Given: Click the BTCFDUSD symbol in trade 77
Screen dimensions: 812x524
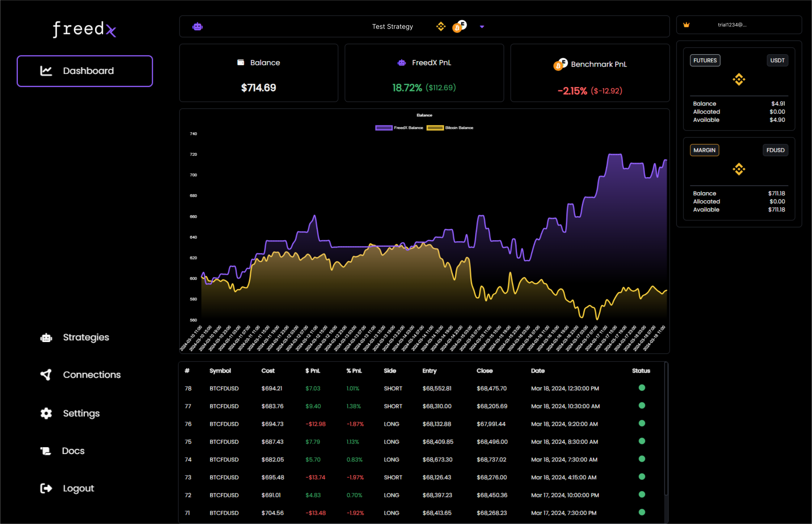Looking at the screenshot, I should click(224, 406).
